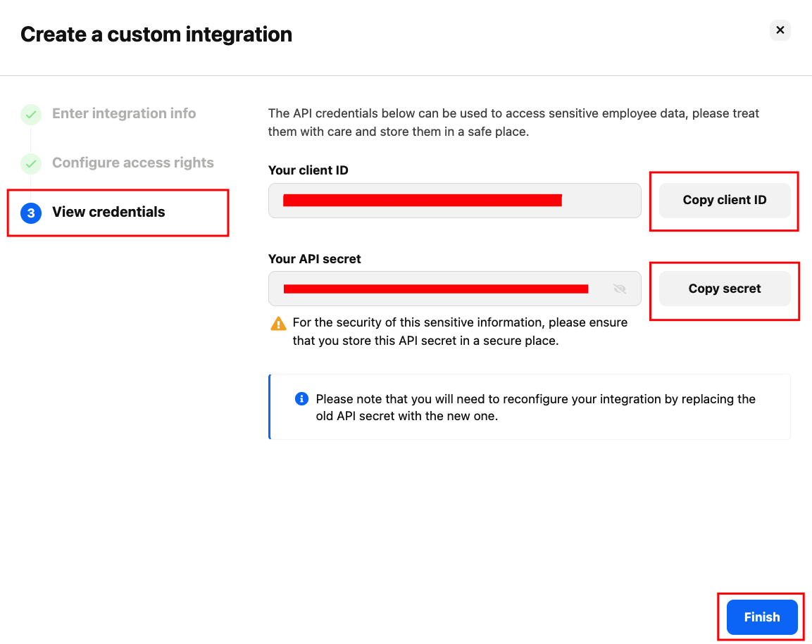Click the orange warning triangle icon
The width and height of the screenshot is (812, 644).
[277, 322]
